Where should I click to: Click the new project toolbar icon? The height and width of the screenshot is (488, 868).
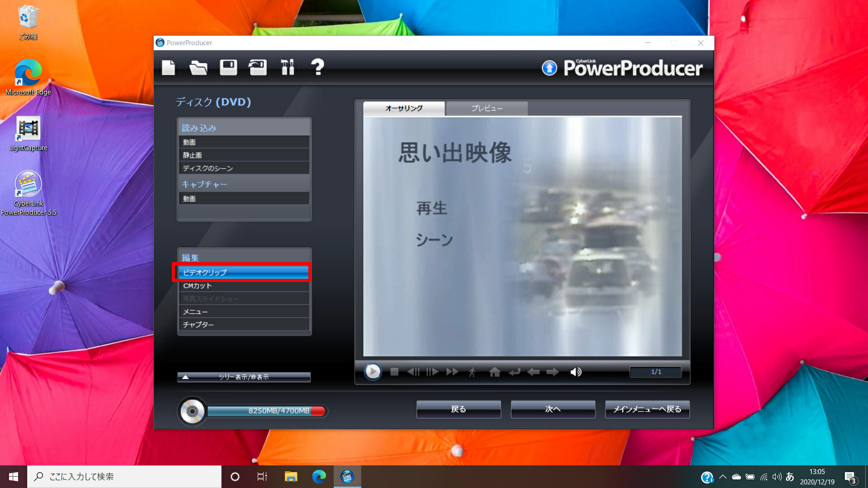click(x=168, y=67)
